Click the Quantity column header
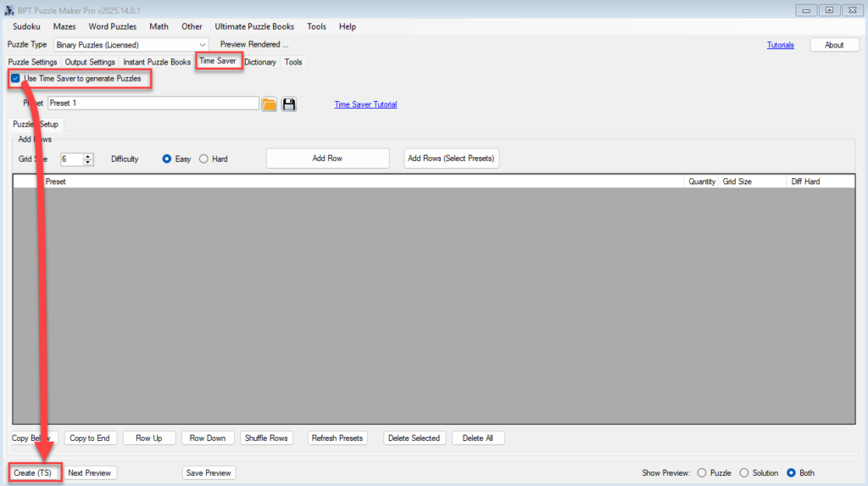Screen dimensions: 868x486 point(701,182)
